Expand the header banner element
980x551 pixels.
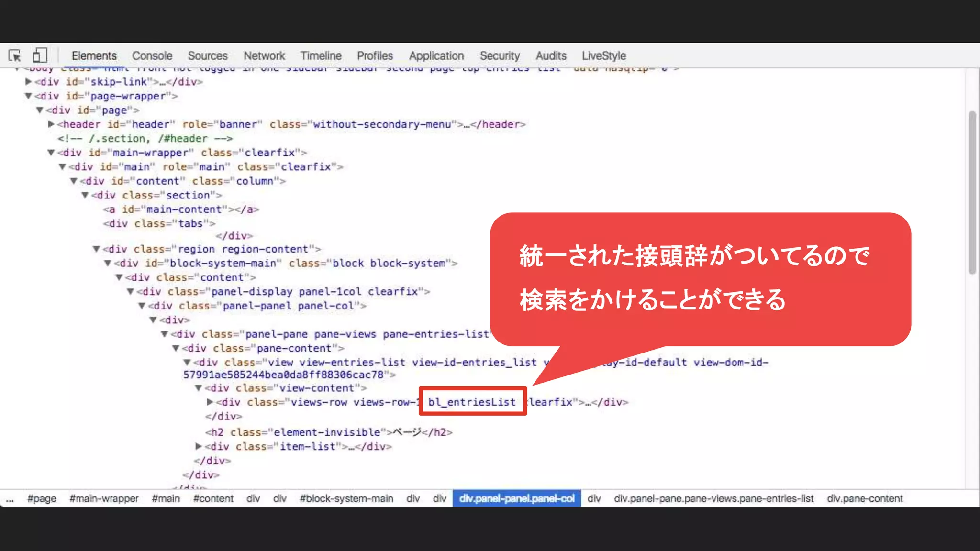click(51, 124)
